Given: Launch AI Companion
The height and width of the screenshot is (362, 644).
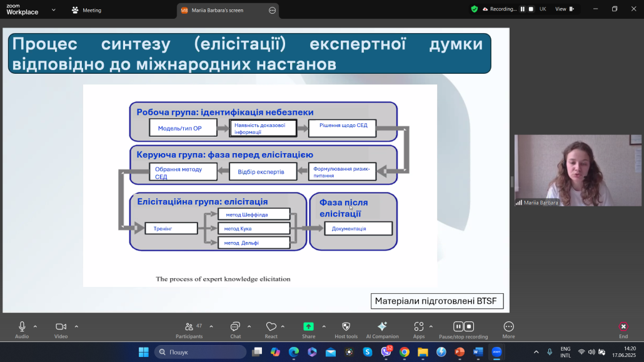Looking at the screenshot, I should coord(382,327).
